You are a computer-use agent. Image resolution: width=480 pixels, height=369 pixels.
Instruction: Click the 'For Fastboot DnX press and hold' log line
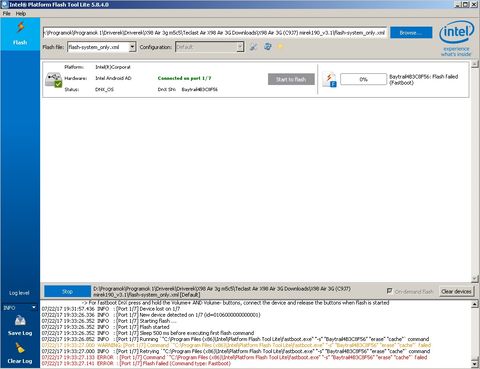coord(235,303)
